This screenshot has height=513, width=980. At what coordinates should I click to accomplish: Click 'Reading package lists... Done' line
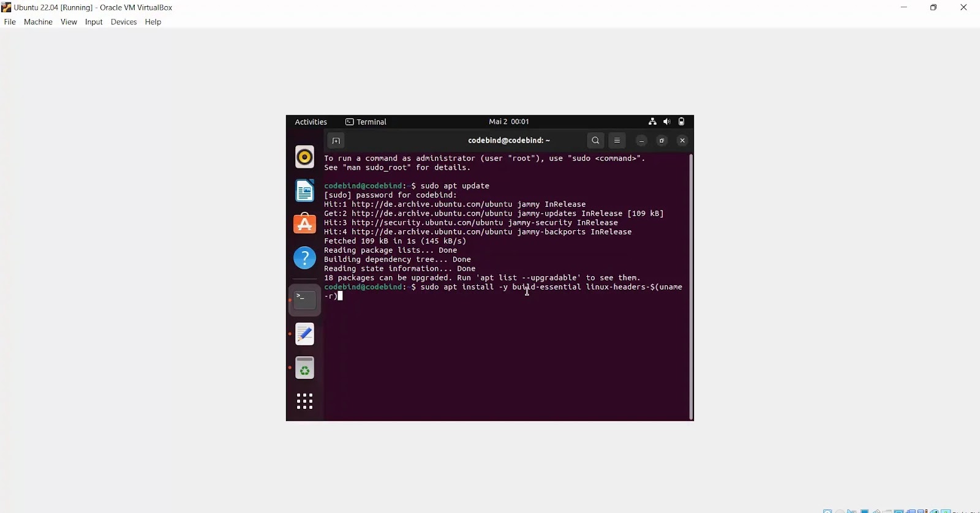pos(391,250)
